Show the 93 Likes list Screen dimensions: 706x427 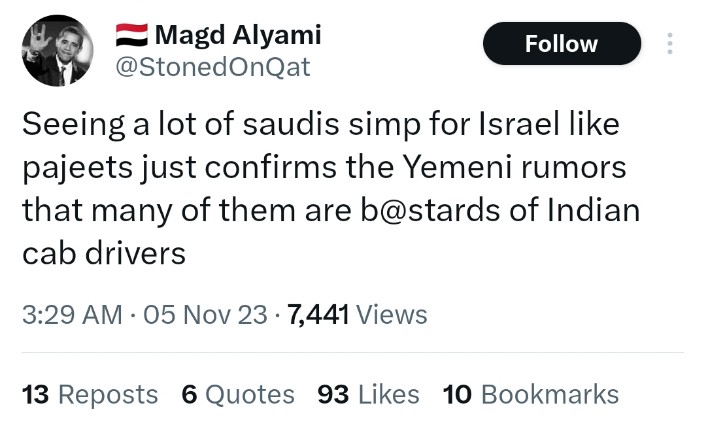pyautogui.click(x=368, y=394)
